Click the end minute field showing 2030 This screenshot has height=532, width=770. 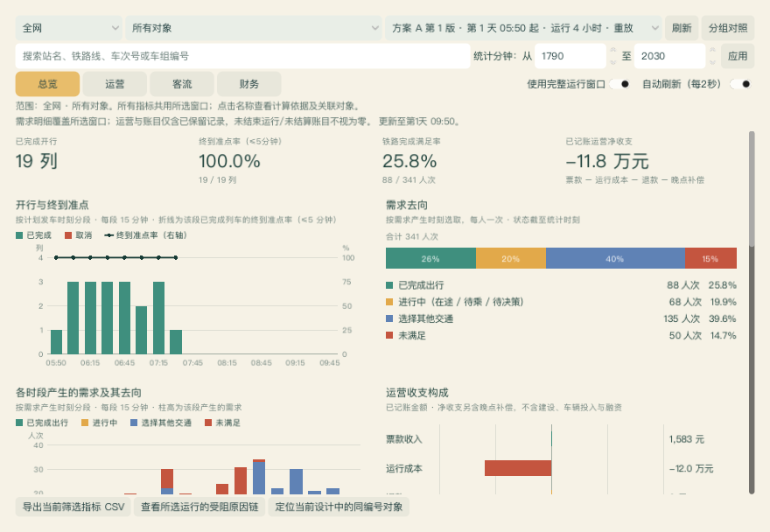point(669,56)
